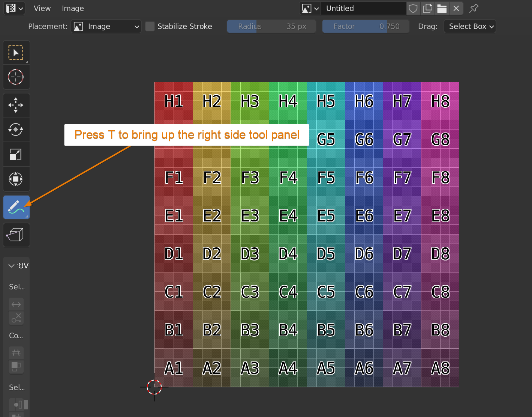Pick the Rotate tool

(16, 130)
